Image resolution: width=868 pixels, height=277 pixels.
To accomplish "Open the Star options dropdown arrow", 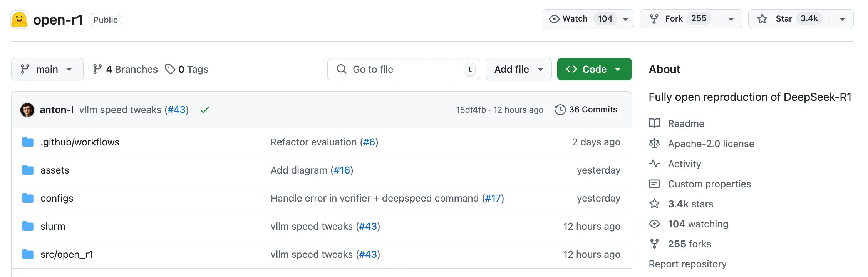I will (843, 18).
